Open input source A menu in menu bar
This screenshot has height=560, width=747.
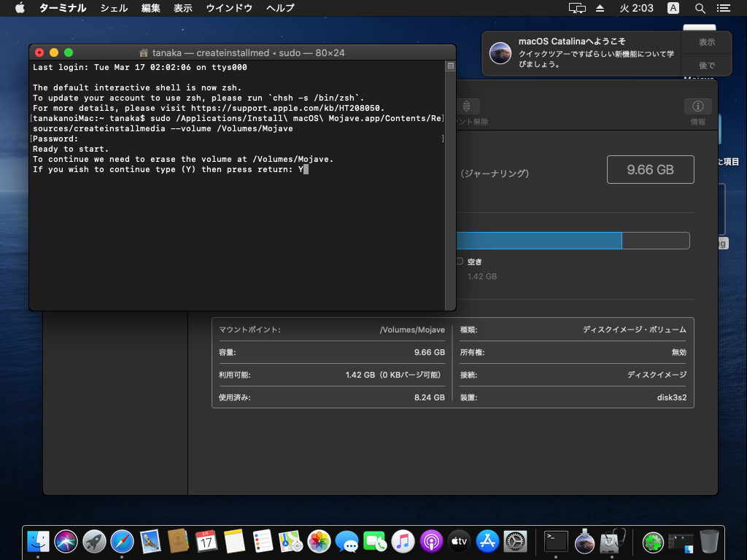673,8
